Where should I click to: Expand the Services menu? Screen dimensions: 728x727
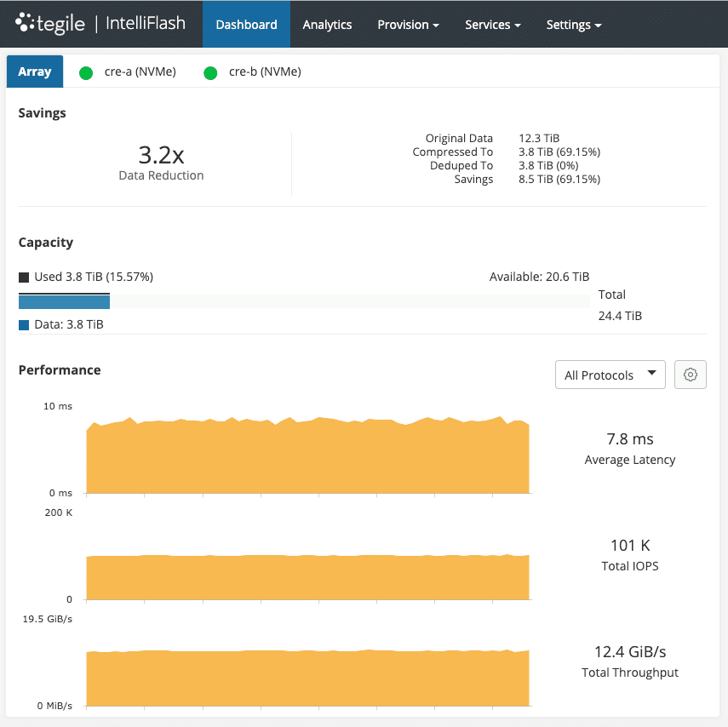coord(492,25)
